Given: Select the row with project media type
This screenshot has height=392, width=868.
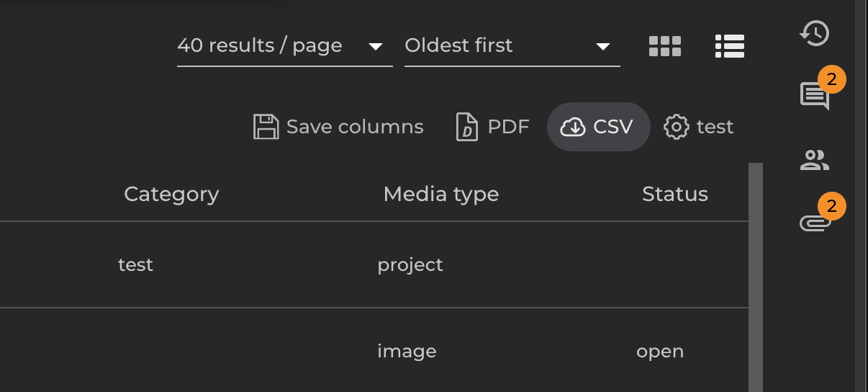Looking at the screenshot, I should (410, 265).
